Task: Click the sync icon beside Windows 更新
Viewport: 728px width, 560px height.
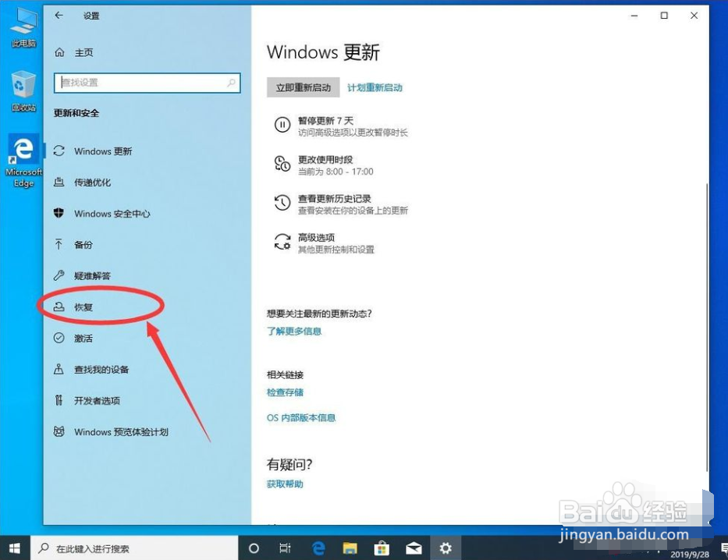Action: pyautogui.click(x=59, y=151)
